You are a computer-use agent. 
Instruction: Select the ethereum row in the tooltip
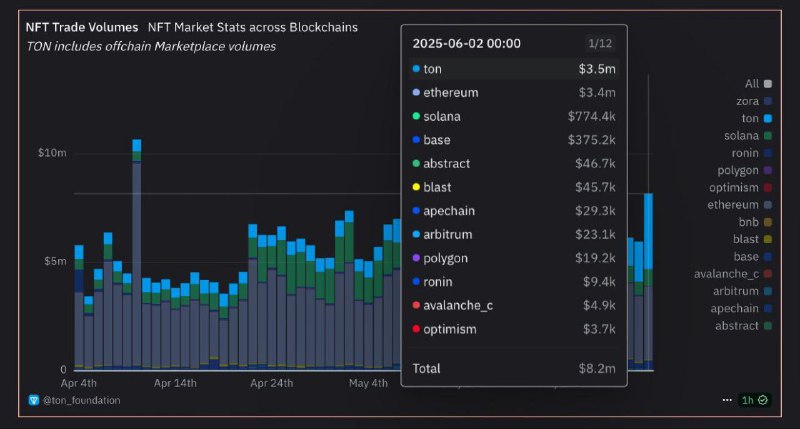click(x=514, y=93)
